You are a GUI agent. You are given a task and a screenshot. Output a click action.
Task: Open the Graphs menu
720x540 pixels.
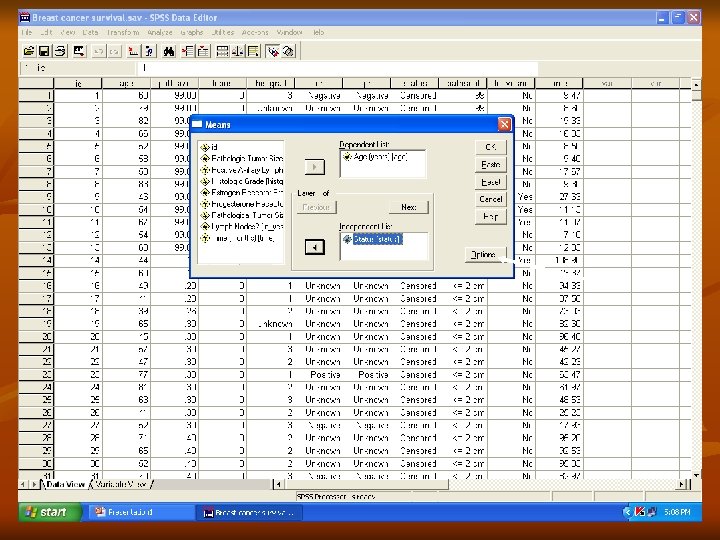point(191,33)
